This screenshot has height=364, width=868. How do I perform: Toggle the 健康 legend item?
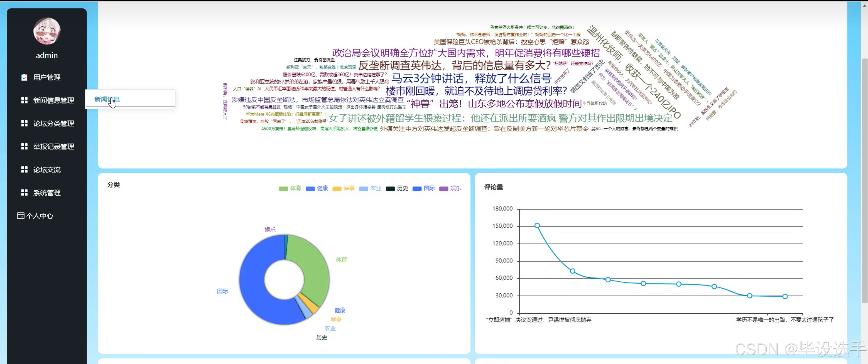[317, 188]
